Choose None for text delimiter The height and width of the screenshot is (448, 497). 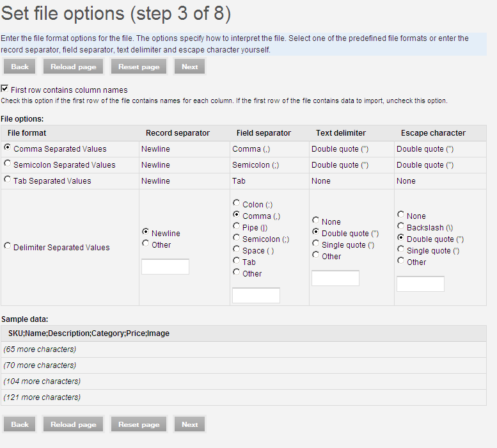click(316, 221)
